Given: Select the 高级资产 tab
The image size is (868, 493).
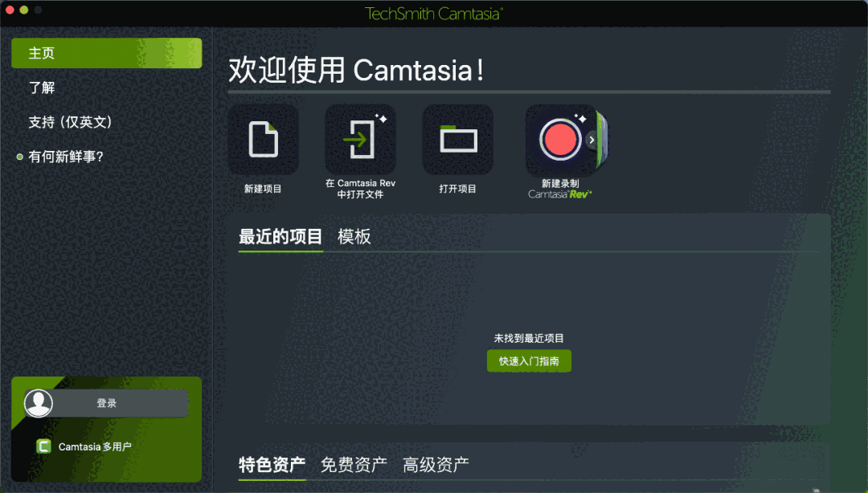Looking at the screenshot, I should point(436,465).
